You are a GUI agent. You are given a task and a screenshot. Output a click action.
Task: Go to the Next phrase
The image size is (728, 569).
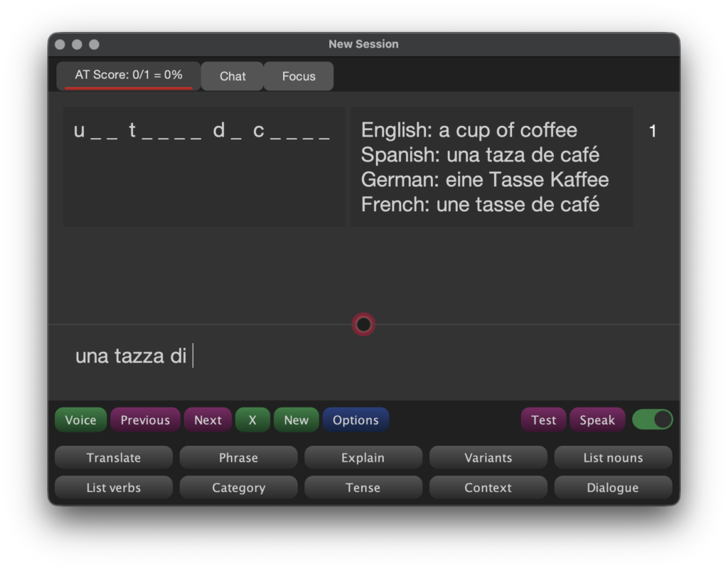coord(208,420)
